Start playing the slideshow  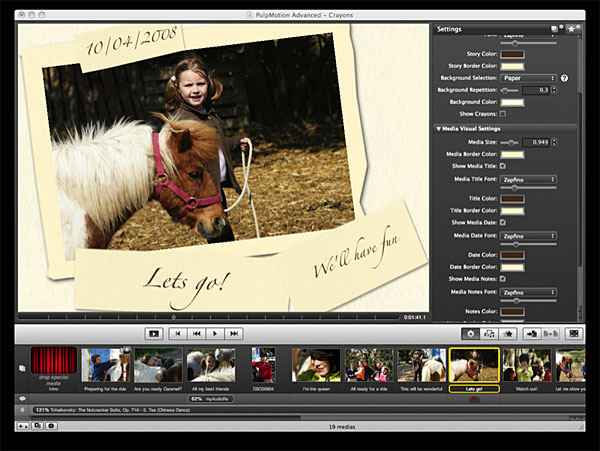[x=215, y=334]
